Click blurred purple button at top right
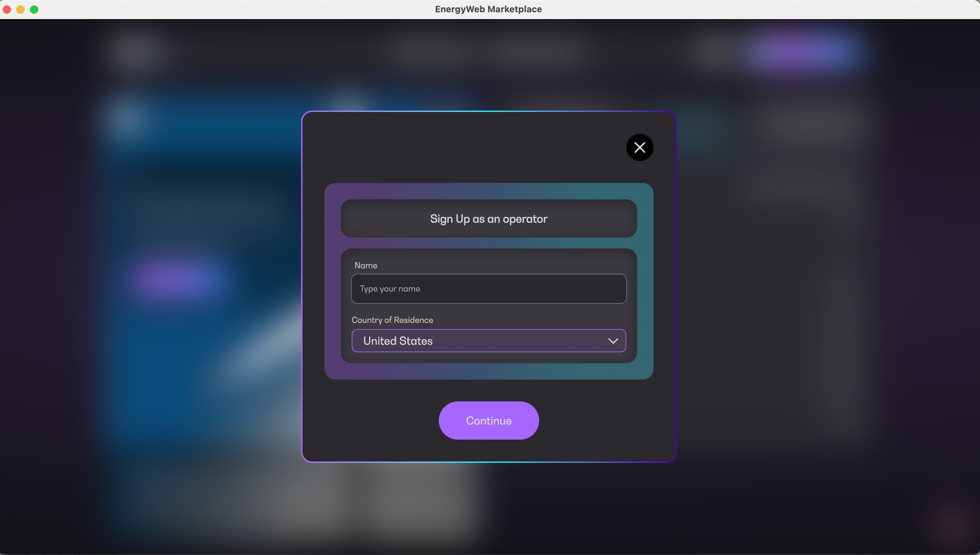This screenshot has height=555, width=980. point(802,51)
